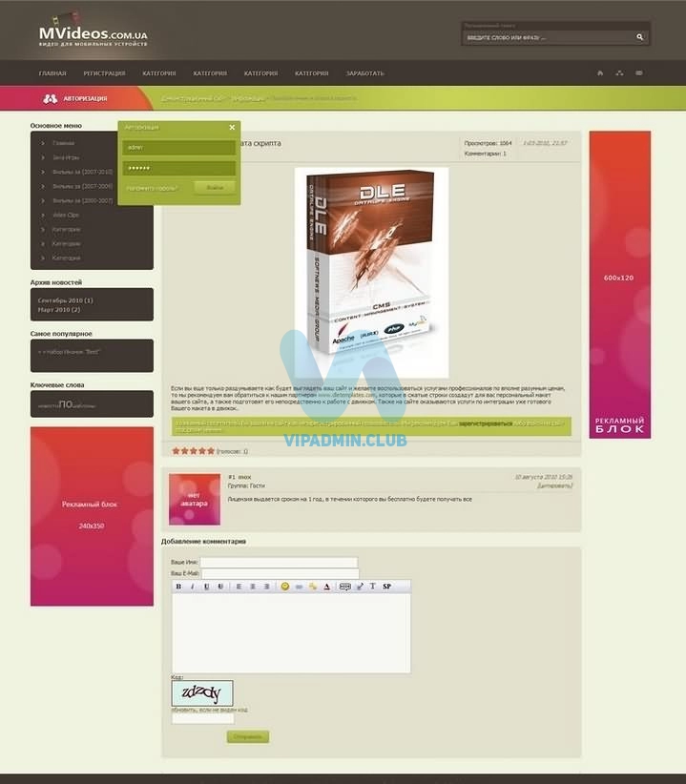Click the 240x350 left advertising banner

pos(92,516)
